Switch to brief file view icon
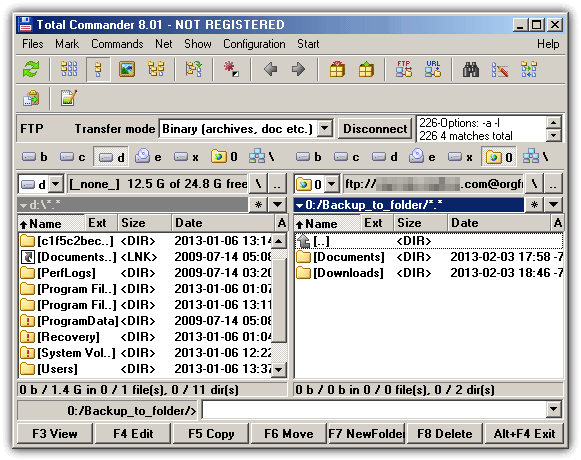 (69, 69)
